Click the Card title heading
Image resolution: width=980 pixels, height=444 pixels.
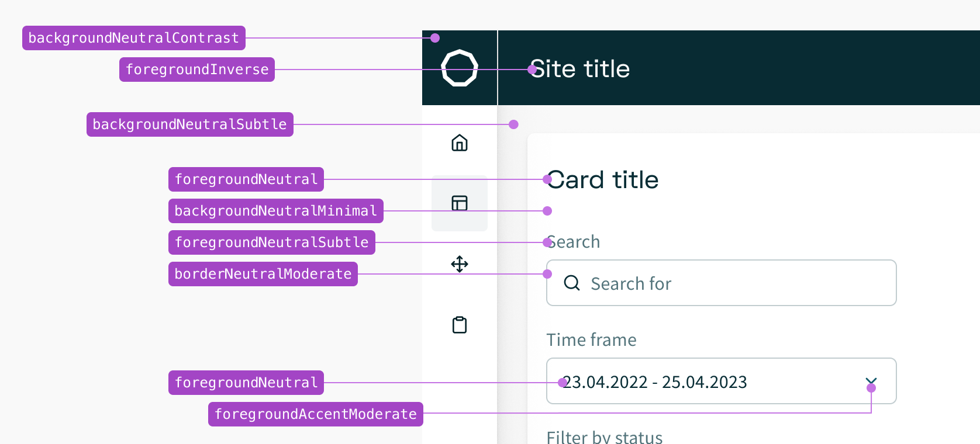coord(603,180)
